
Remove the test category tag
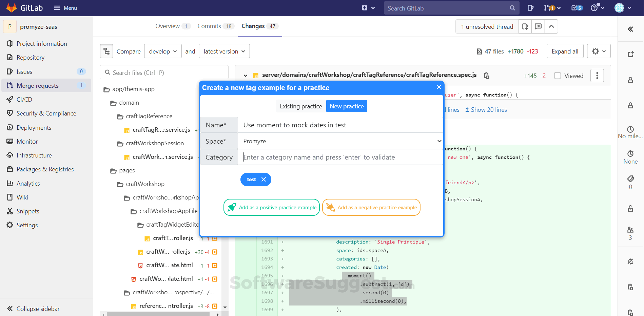[264, 180]
